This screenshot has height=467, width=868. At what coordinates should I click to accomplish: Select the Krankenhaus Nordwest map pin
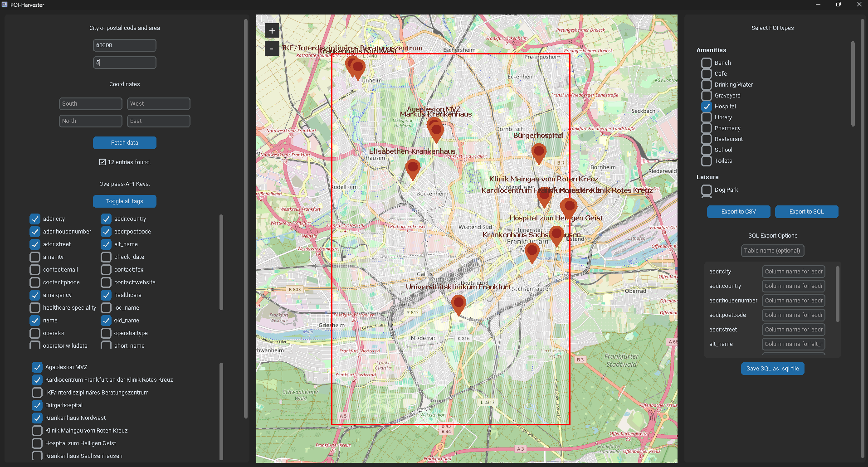(x=358, y=69)
